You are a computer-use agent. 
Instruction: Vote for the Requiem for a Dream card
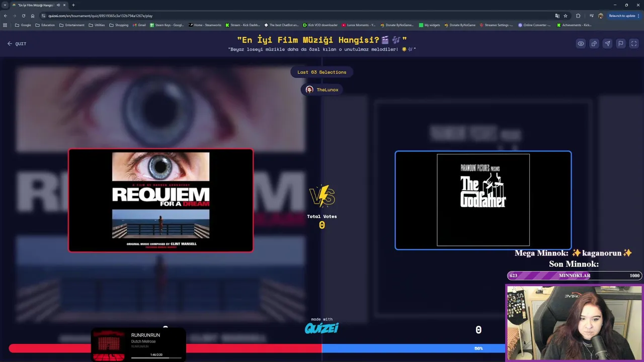pyautogui.click(x=161, y=200)
